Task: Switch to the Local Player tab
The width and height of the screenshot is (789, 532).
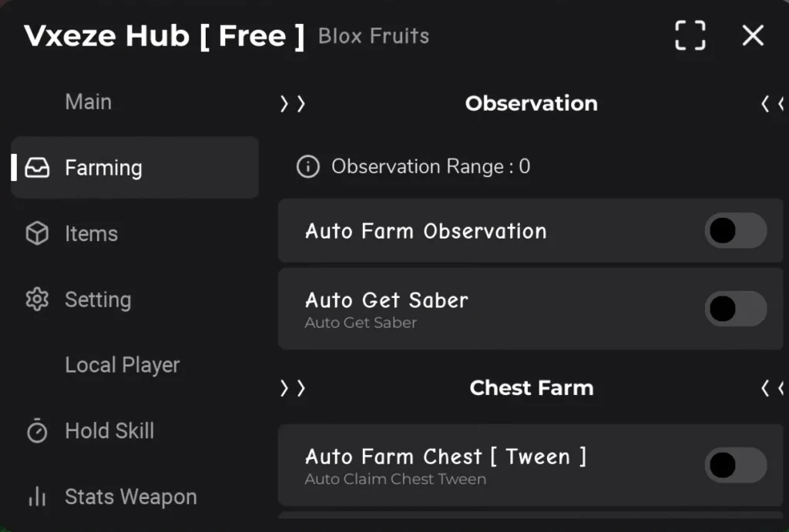Action: coord(122,365)
